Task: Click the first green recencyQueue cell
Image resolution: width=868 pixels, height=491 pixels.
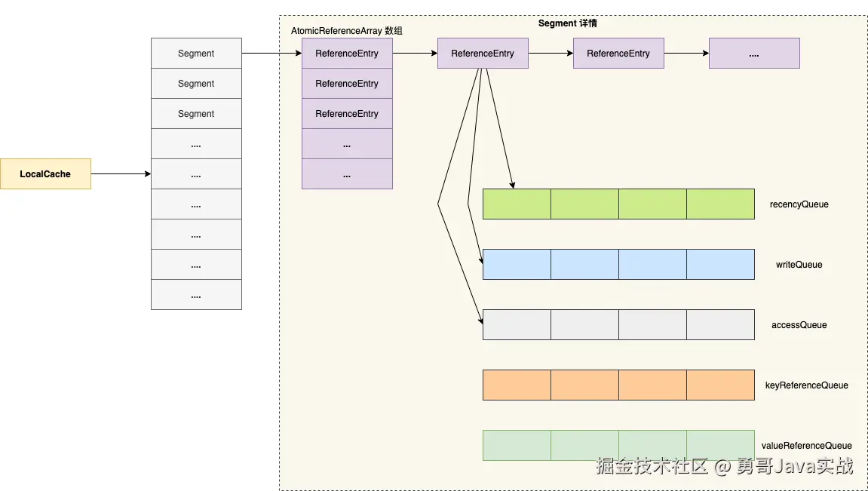Action: click(x=517, y=204)
